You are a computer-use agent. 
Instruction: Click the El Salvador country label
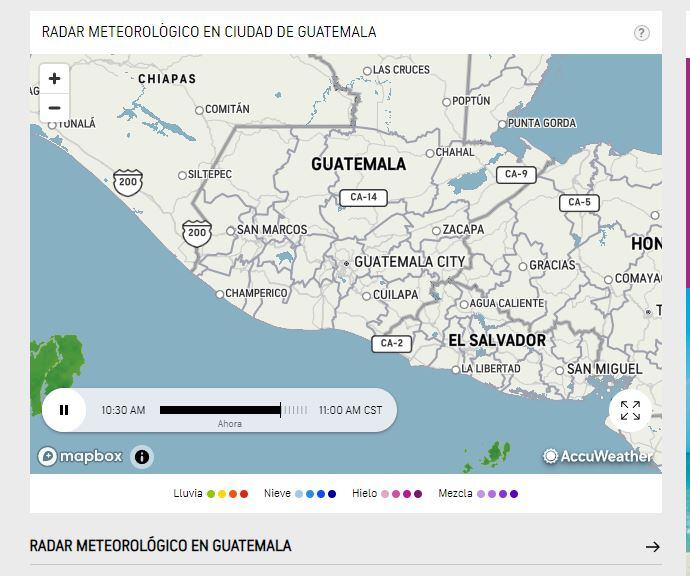pyautogui.click(x=496, y=340)
